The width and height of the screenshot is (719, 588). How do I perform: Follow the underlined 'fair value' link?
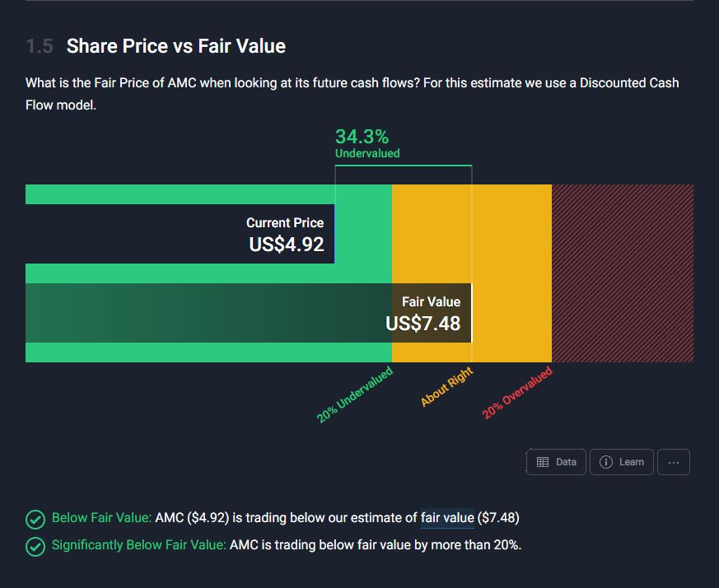[447, 518]
